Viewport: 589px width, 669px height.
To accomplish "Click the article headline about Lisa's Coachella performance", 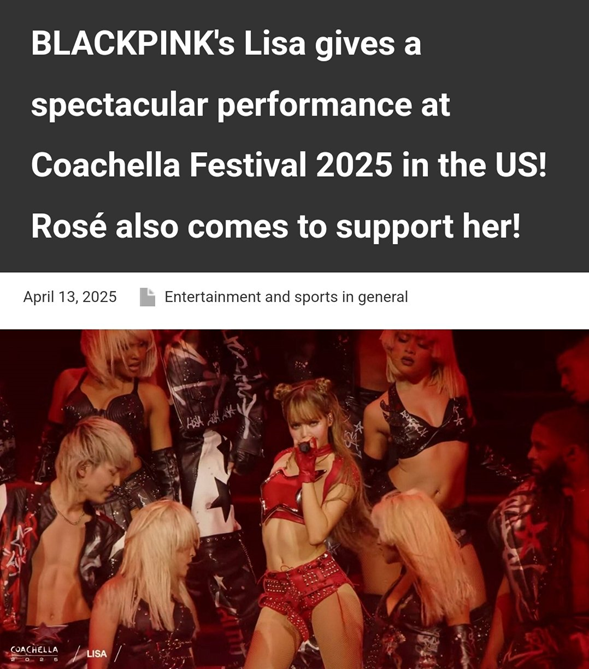I will [x=289, y=134].
